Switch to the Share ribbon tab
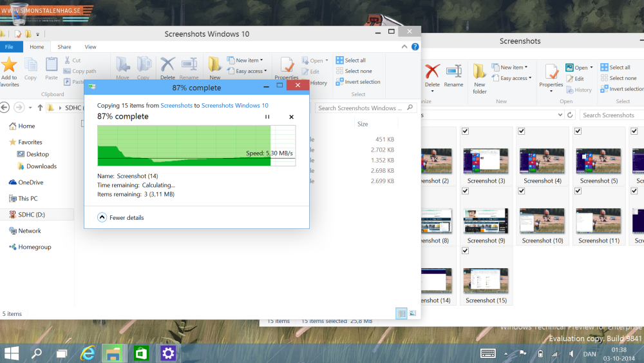The width and height of the screenshot is (644, 363). tap(64, 47)
